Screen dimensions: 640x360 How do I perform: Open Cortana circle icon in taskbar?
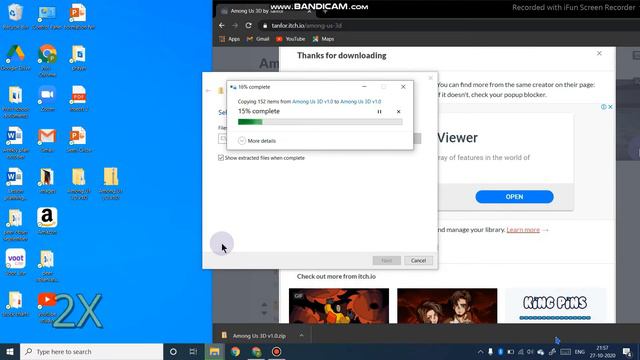point(173,351)
